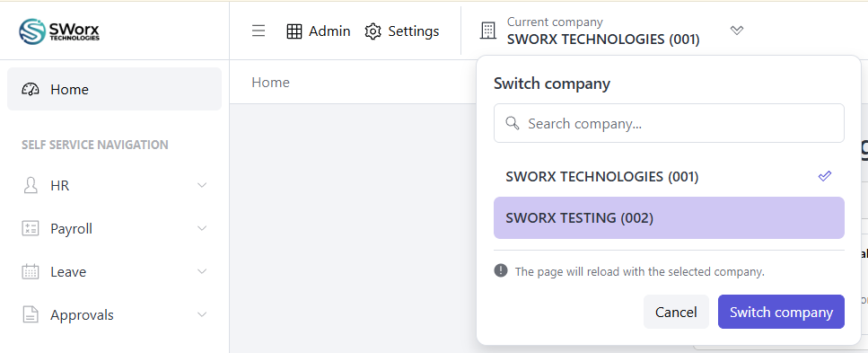868x353 pixels.
Task: Open the Payroll navigation item
Action: click(114, 228)
